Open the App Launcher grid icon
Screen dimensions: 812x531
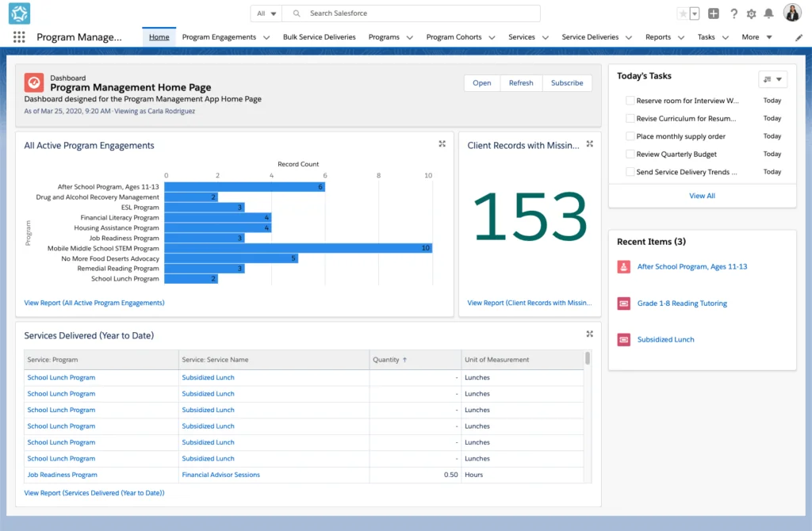point(19,36)
